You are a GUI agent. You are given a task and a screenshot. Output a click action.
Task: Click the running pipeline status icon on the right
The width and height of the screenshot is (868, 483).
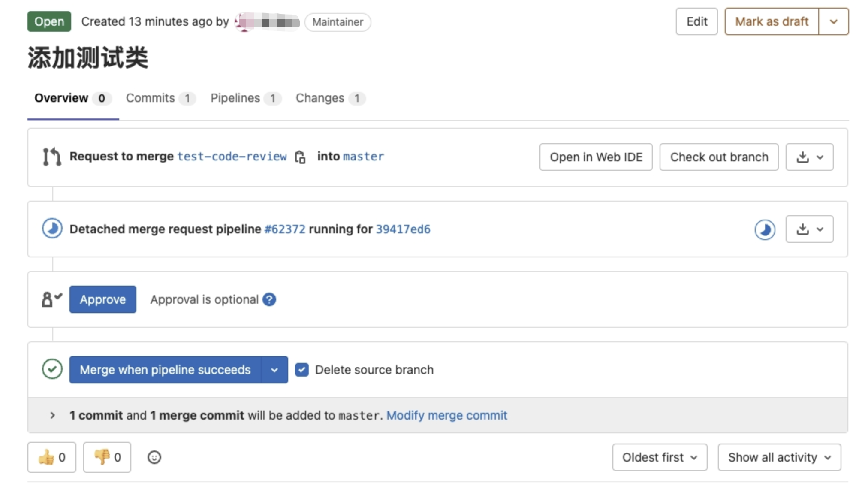[x=765, y=229]
